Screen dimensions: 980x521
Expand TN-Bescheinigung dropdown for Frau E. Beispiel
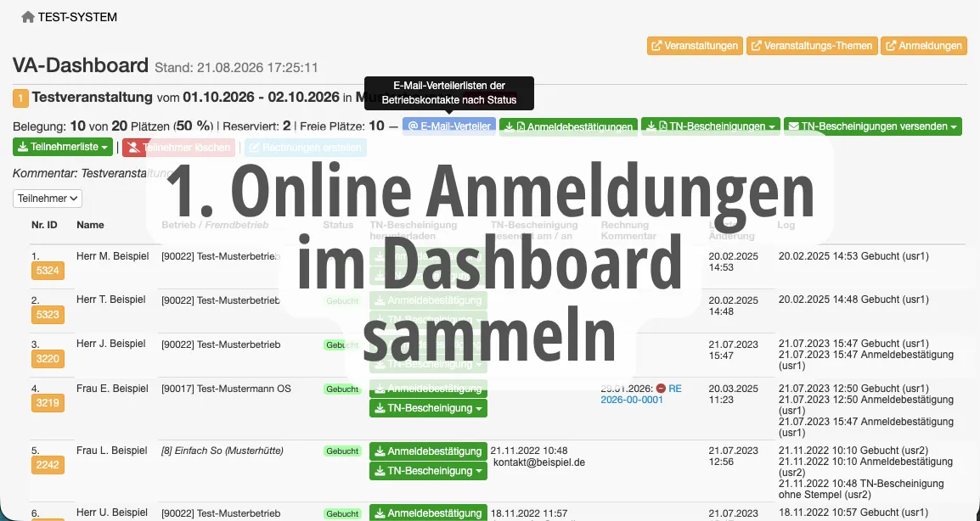point(428,408)
